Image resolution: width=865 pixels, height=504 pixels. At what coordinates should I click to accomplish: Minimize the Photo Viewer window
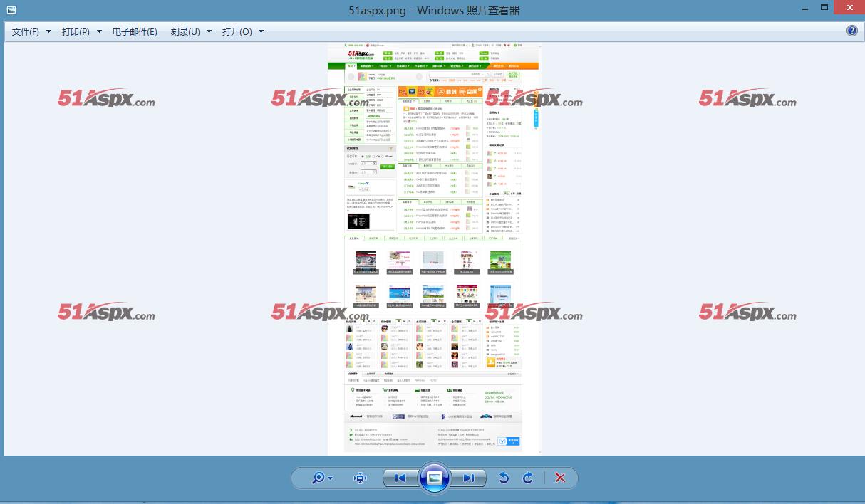pyautogui.click(x=807, y=8)
